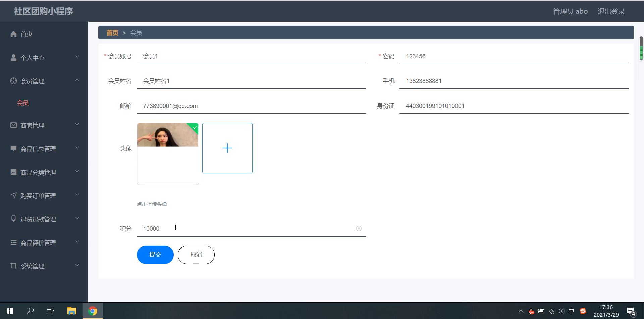Viewport: 644px width, 319px height.
Task: Click the 会员账号 input field
Action: click(251, 56)
